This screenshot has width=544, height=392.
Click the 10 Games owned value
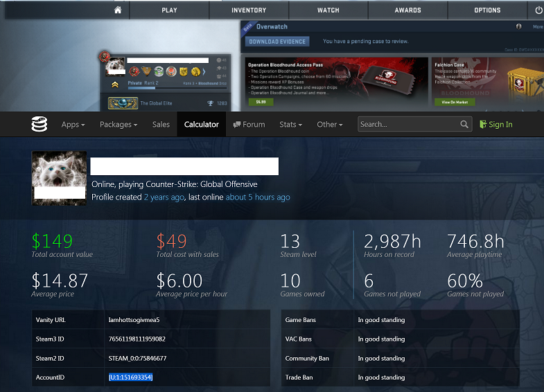[290, 280]
